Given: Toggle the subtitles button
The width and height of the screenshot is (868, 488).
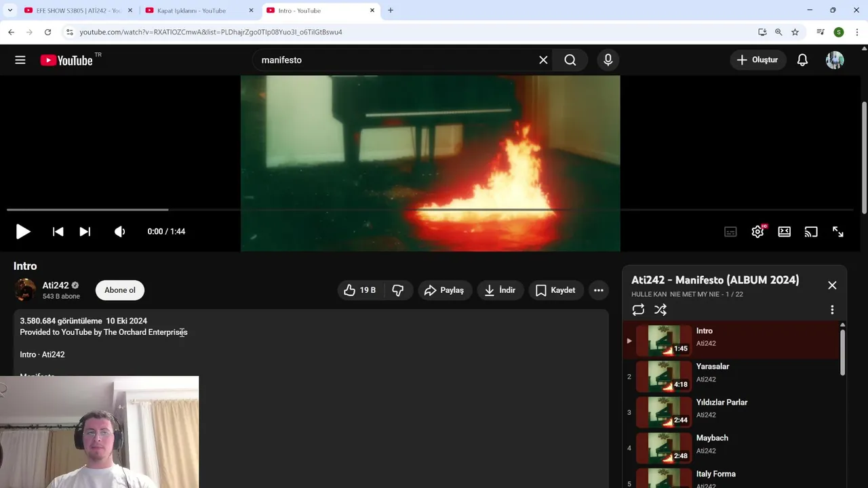Looking at the screenshot, I should click(x=730, y=232).
